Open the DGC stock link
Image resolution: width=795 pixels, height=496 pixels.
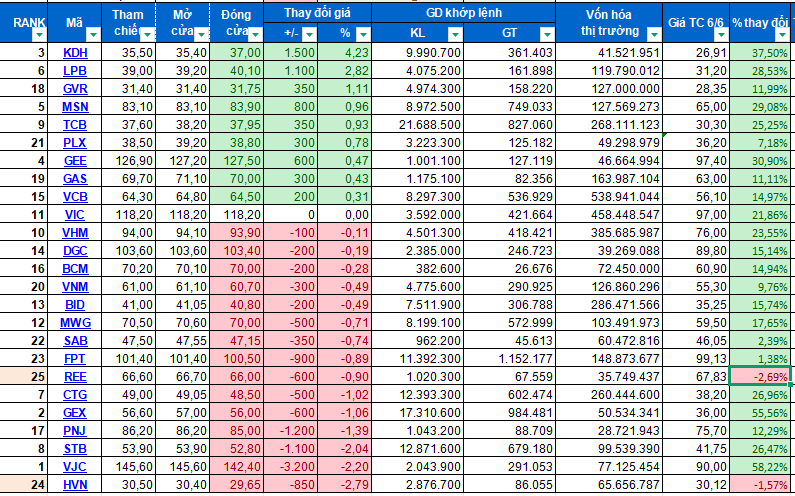[x=75, y=251]
